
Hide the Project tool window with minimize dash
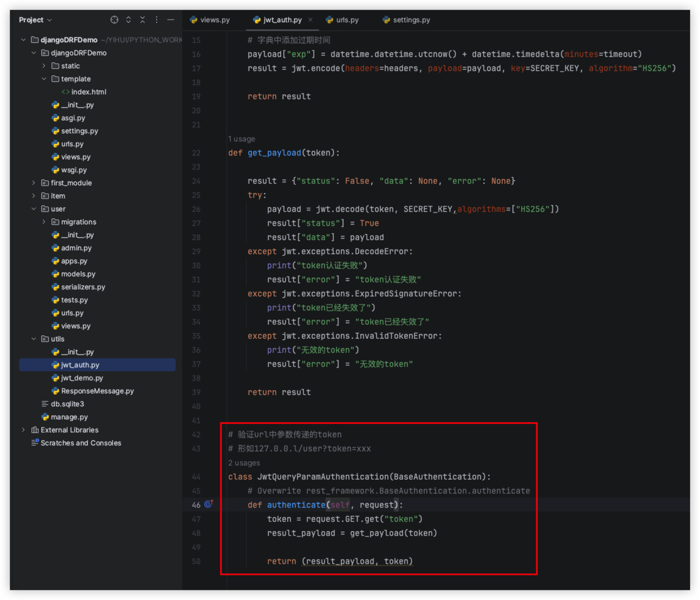click(171, 20)
